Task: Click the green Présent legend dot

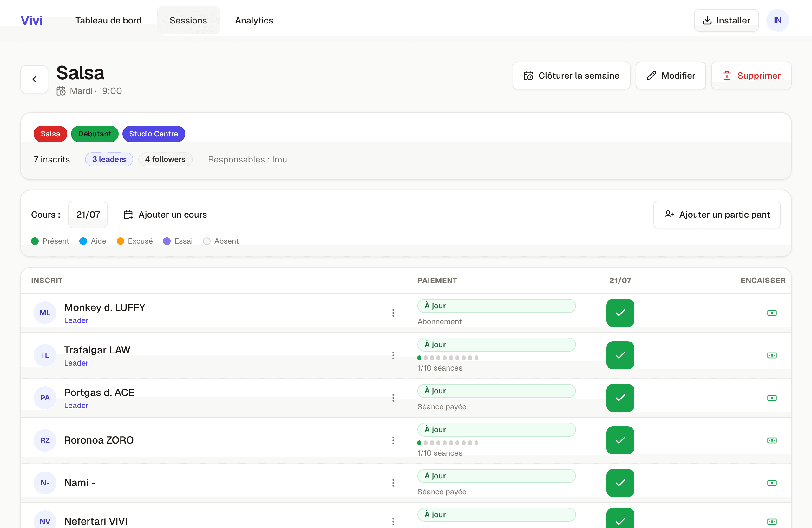Action: (35, 241)
